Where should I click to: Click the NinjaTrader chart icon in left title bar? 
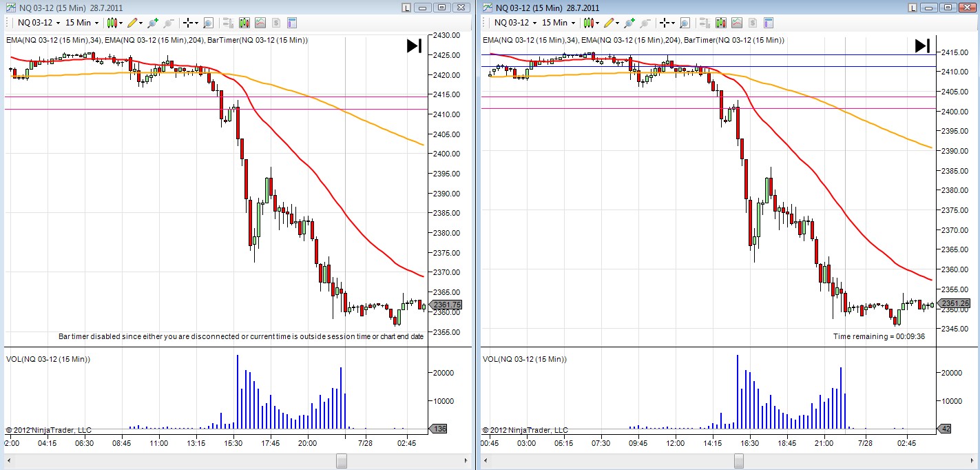(x=10, y=8)
